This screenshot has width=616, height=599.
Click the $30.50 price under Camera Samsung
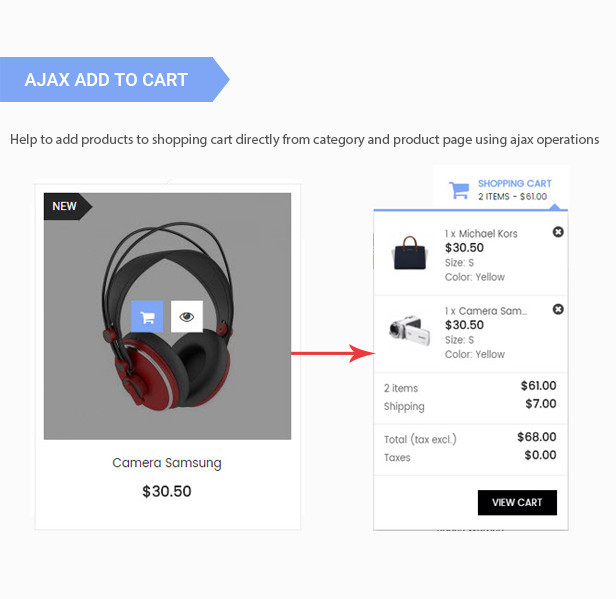tap(167, 491)
